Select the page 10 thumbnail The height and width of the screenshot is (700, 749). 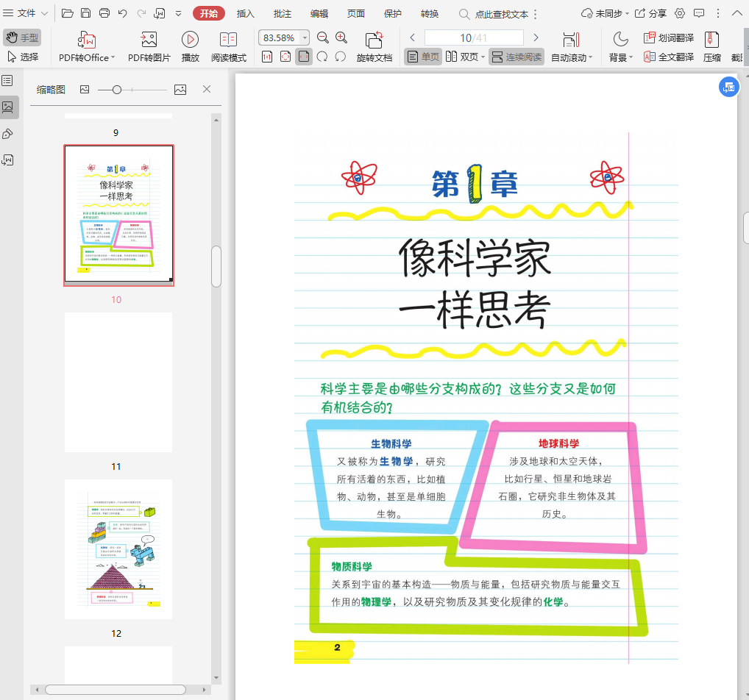click(118, 215)
